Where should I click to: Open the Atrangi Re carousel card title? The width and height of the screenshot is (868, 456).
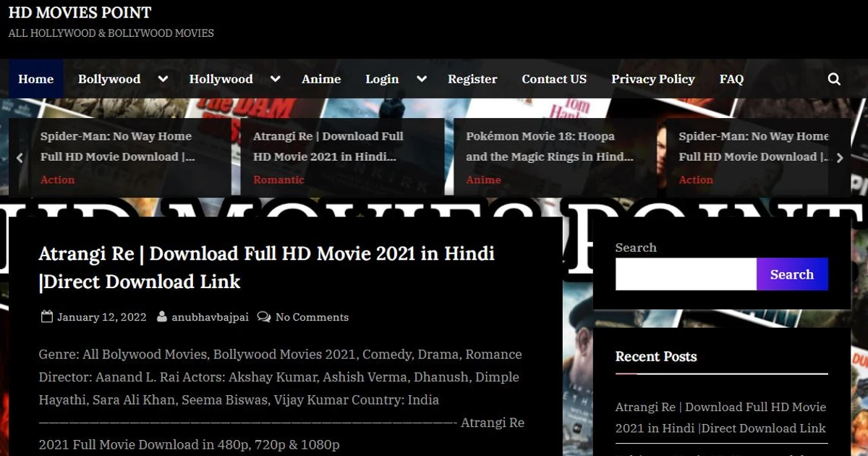point(328,146)
